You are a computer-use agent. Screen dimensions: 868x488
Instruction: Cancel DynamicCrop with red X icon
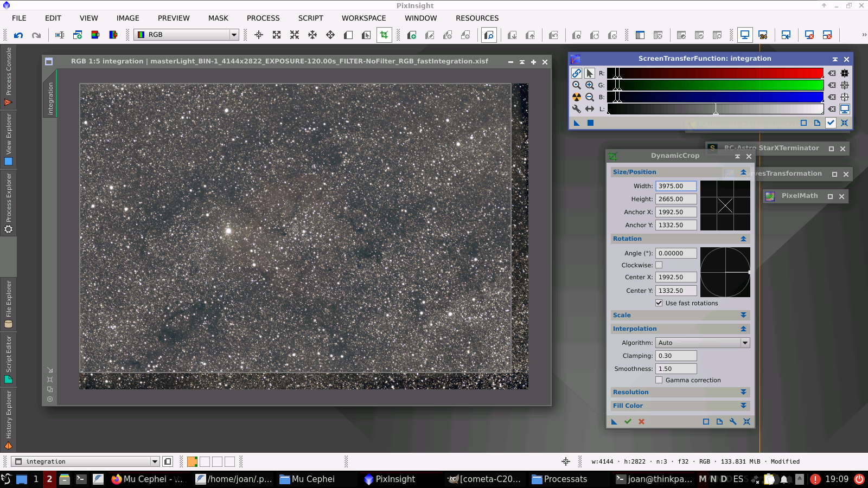pyautogui.click(x=641, y=422)
